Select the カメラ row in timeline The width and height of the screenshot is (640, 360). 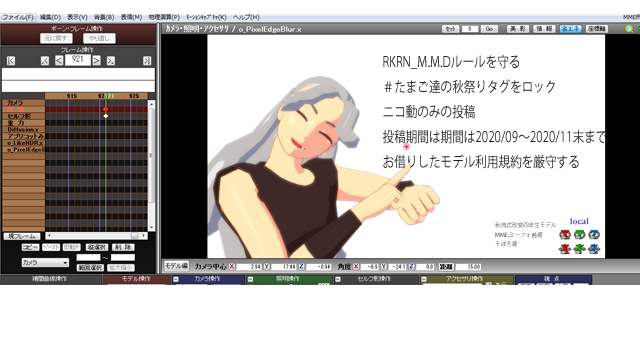pos(24,102)
